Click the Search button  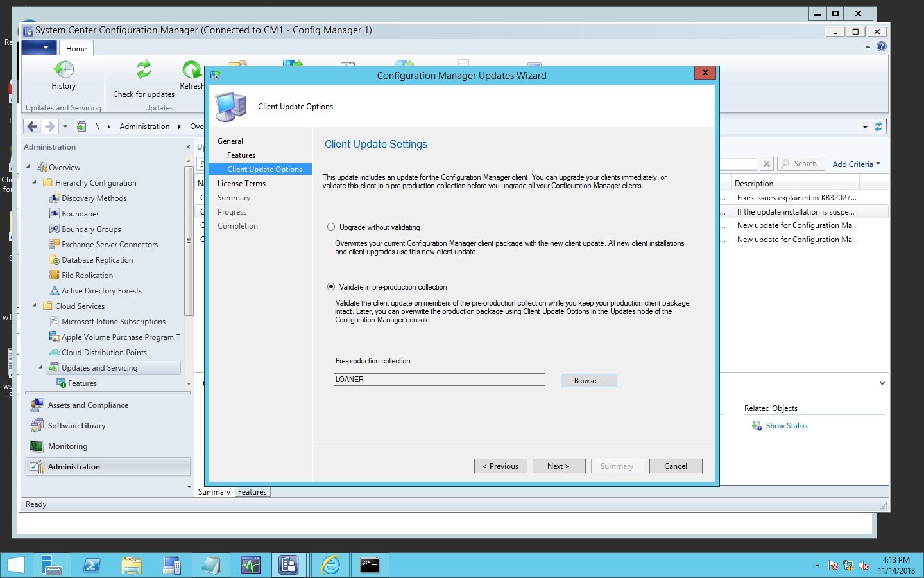tap(800, 164)
